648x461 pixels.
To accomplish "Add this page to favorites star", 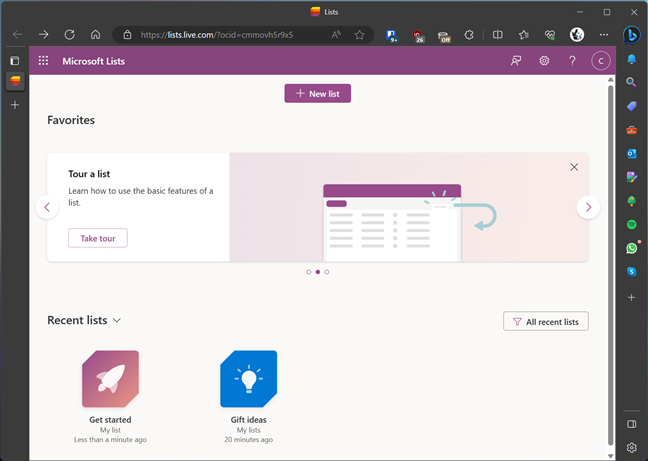I will pos(360,35).
